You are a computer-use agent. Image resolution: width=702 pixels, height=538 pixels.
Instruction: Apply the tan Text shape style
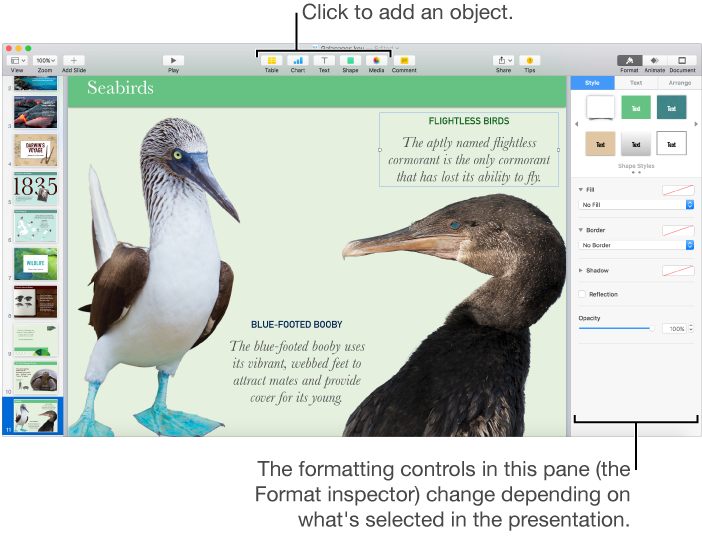(x=600, y=144)
